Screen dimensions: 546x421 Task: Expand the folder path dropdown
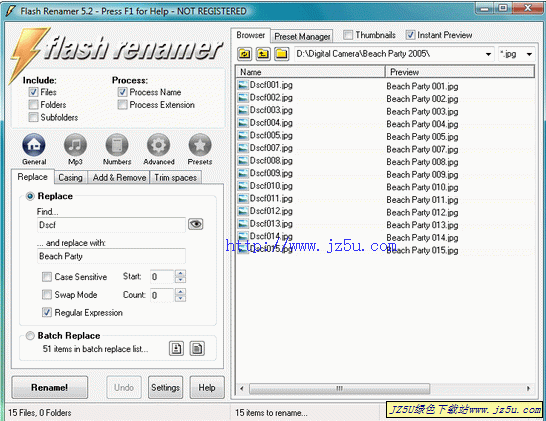click(488, 54)
